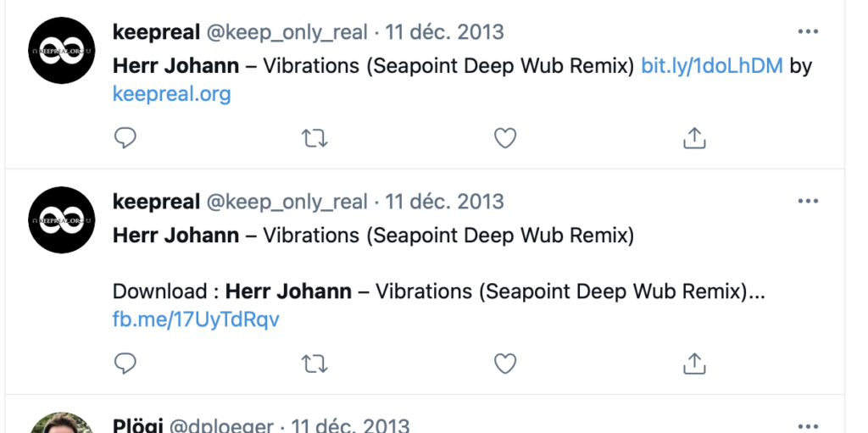This screenshot has width=868, height=433.
Task: Like the tweet containing the fb.me link
Action: point(505,364)
